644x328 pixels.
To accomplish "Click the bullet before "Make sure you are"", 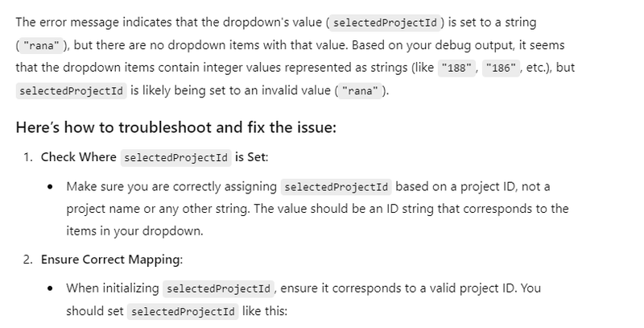I will [50, 187].
